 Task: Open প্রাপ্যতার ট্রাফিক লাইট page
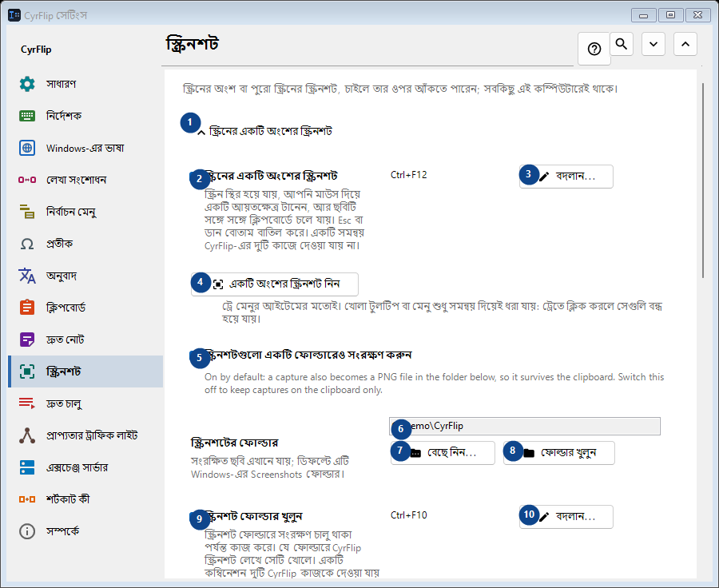coord(85,435)
